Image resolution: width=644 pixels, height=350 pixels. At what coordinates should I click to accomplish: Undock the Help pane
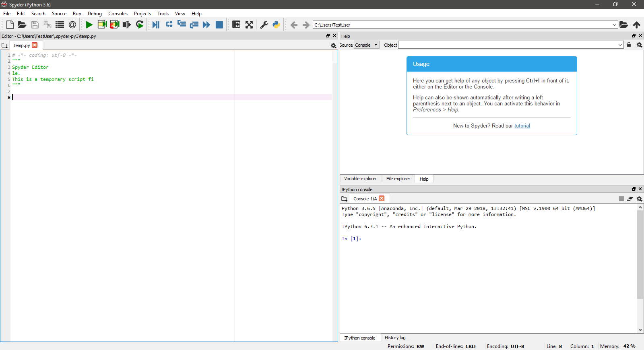coord(634,36)
